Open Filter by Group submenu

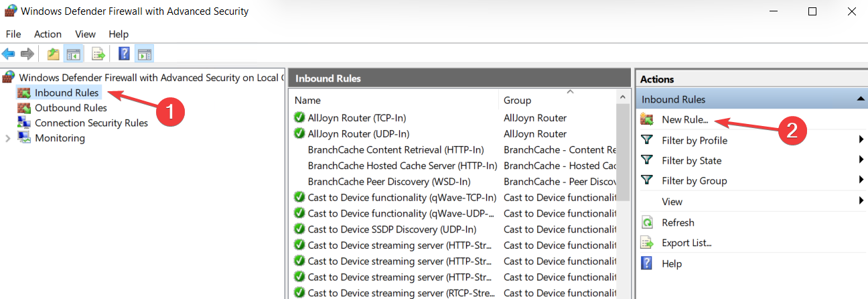[x=694, y=180]
